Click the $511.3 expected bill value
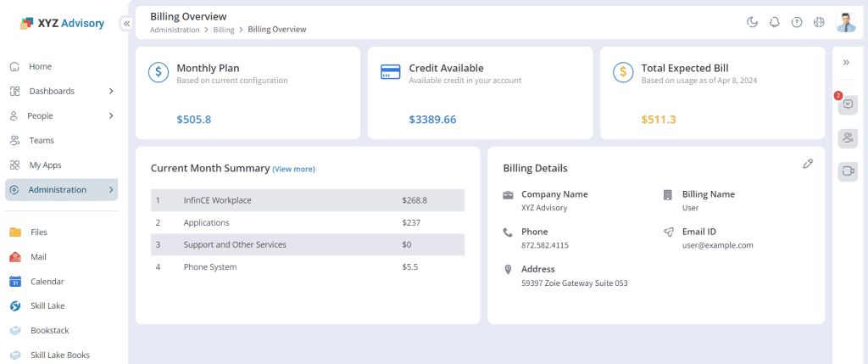Screen dimensions: 868x364 [659, 119]
